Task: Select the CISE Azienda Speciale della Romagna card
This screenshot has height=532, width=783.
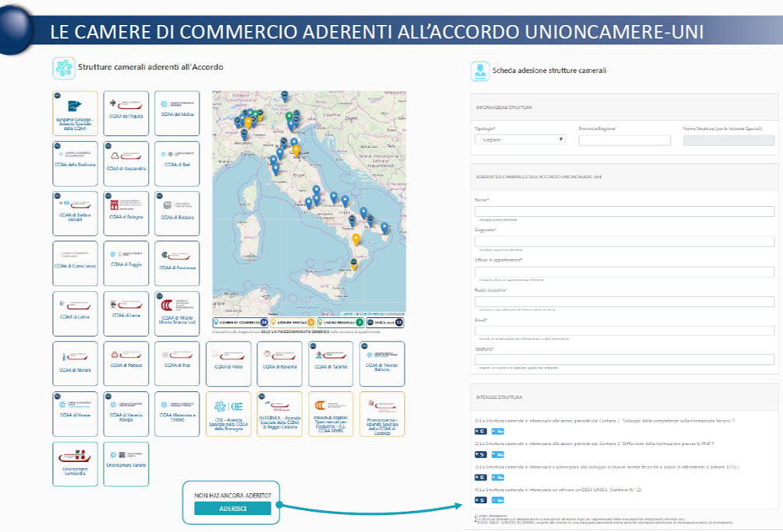Action: pyautogui.click(x=228, y=415)
